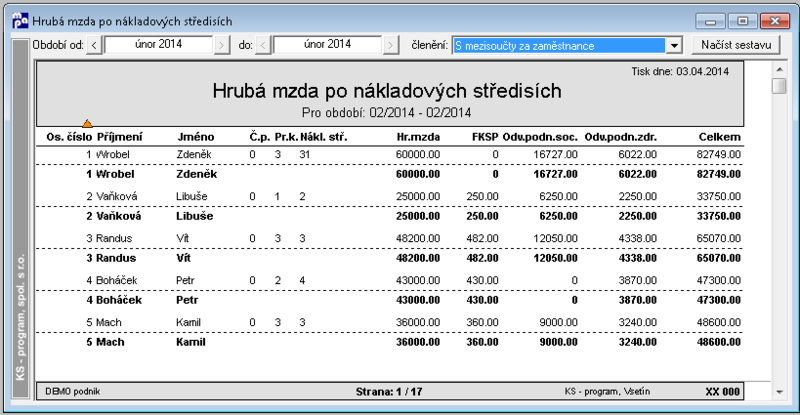Click the 'Pr.k.' column header
The width and height of the screenshot is (800, 415).
coord(286,137)
